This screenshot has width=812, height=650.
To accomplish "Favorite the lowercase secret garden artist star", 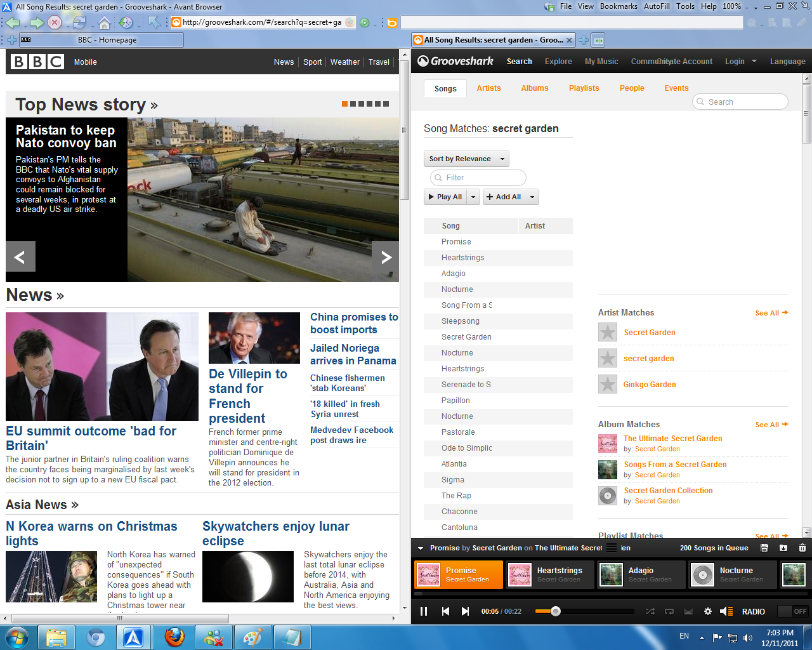I will [608, 358].
